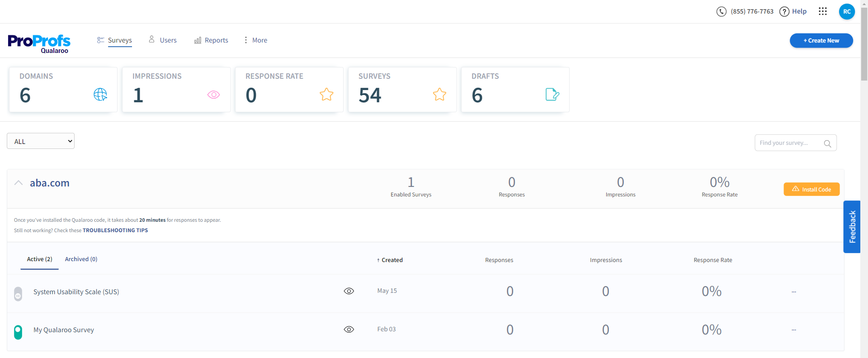Viewport: 868px width, 358px height.
Task: Click the page vertical scrollbar
Action: (x=864, y=181)
